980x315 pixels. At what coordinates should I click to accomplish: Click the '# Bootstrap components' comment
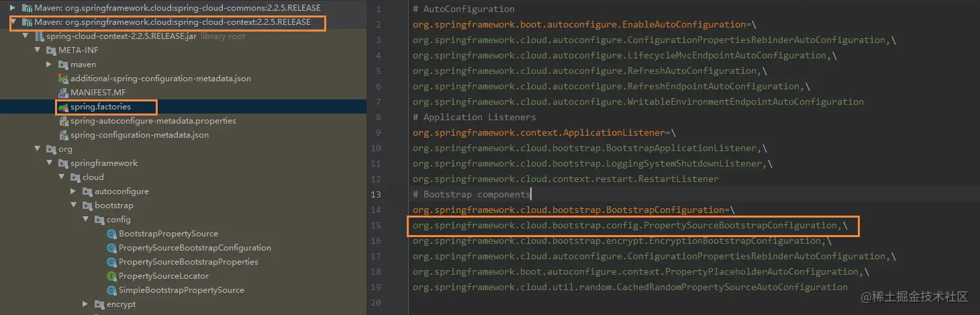[472, 195]
